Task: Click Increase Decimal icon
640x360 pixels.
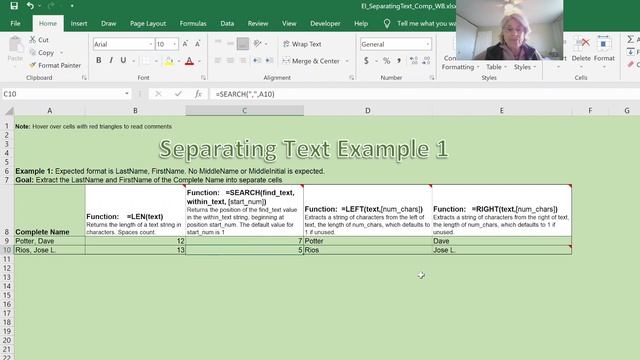Action: pyautogui.click(x=413, y=61)
